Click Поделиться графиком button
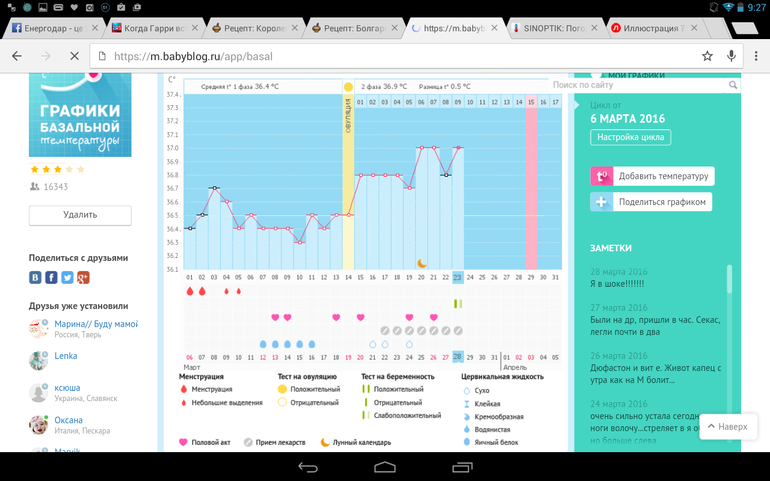770x481 pixels. [x=652, y=202]
